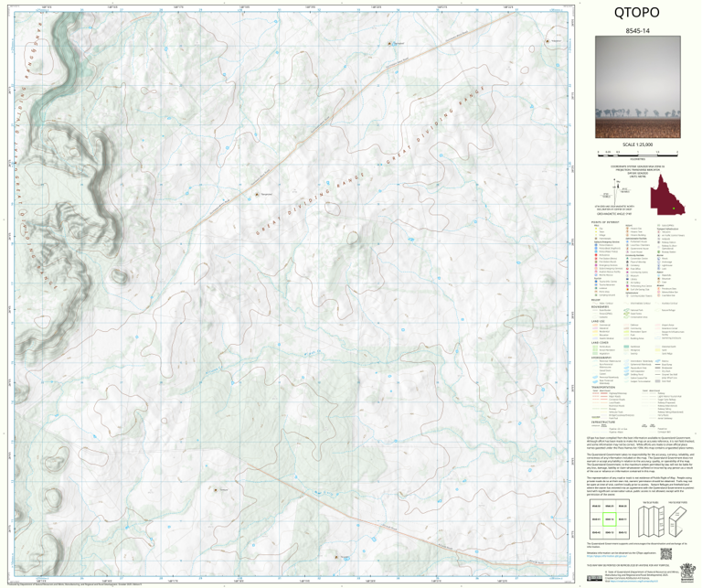Click the horizontal folds diagram
This screenshot has height=588, width=702.
677,521
